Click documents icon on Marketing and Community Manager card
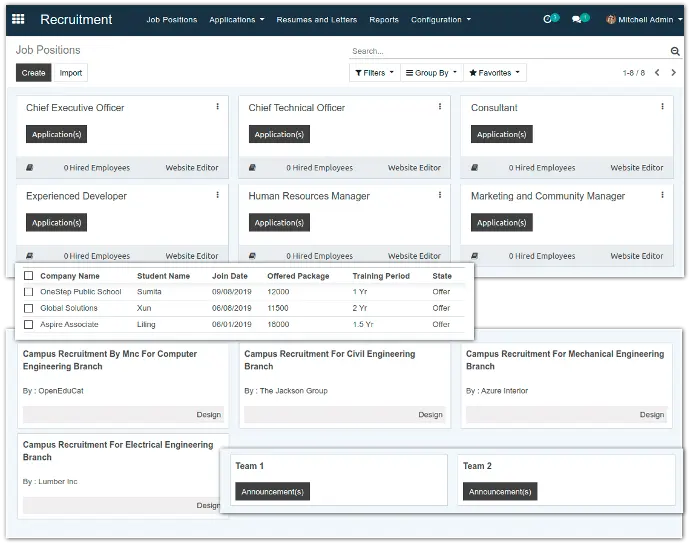The height and width of the screenshot is (544, 690). [x=474, y=256]
